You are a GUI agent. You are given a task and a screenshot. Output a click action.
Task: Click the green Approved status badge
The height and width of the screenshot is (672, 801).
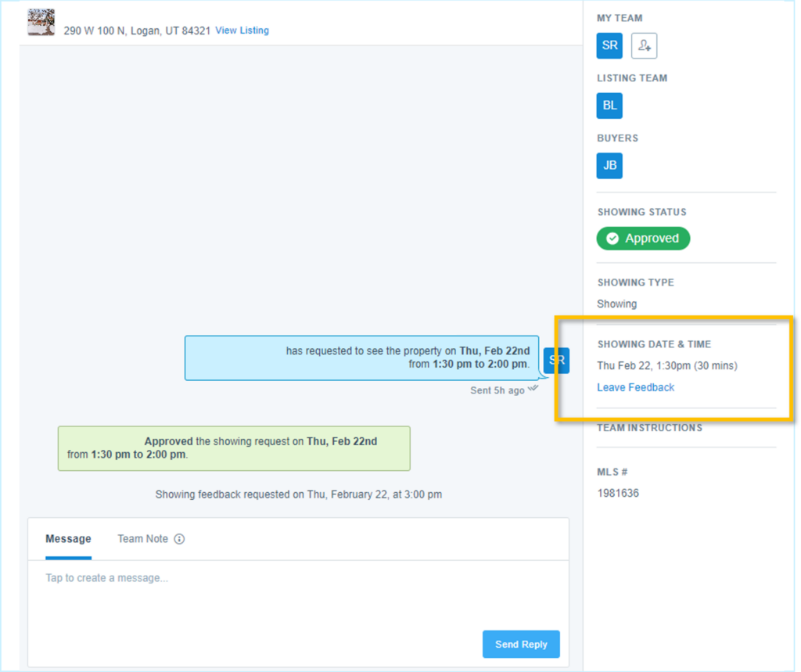pyautogui.click(x=643, y=239)
